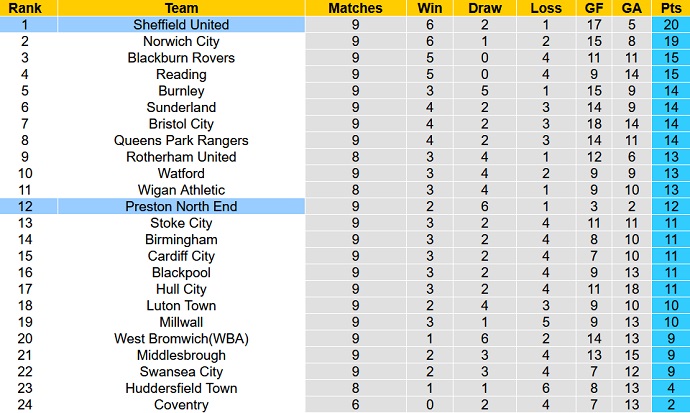Open the Preston North End team link
This screenshot has height=413, width=690.
point(181,206)
